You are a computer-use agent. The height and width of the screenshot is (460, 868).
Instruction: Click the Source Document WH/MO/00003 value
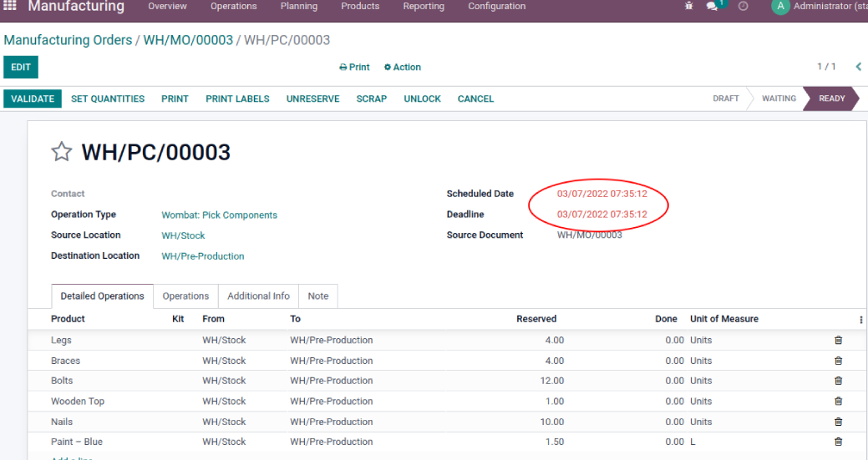pos(590,235)
